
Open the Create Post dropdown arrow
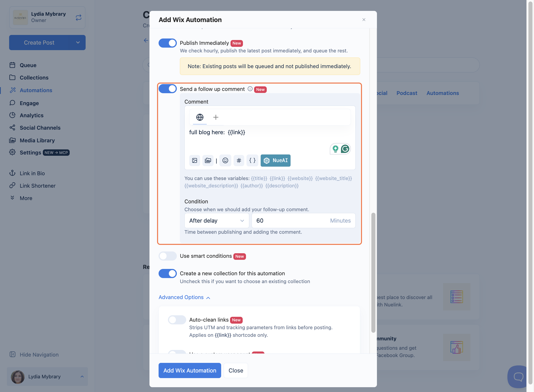tap(78, 43)
